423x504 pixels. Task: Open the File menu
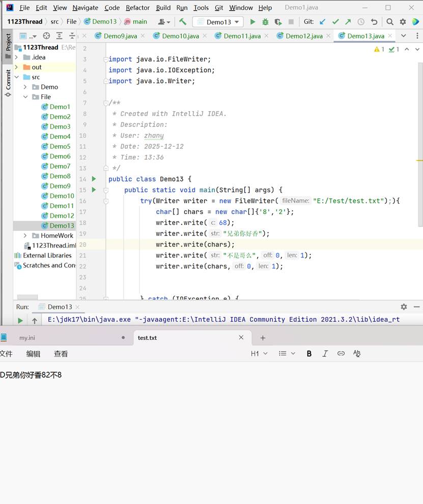pos(24,8)
